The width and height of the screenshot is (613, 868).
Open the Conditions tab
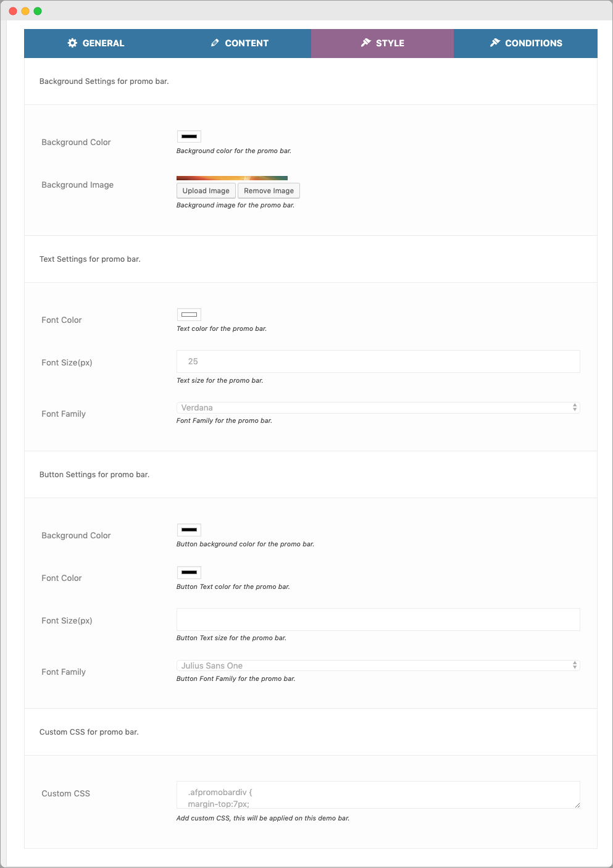(x=525, y=43)
